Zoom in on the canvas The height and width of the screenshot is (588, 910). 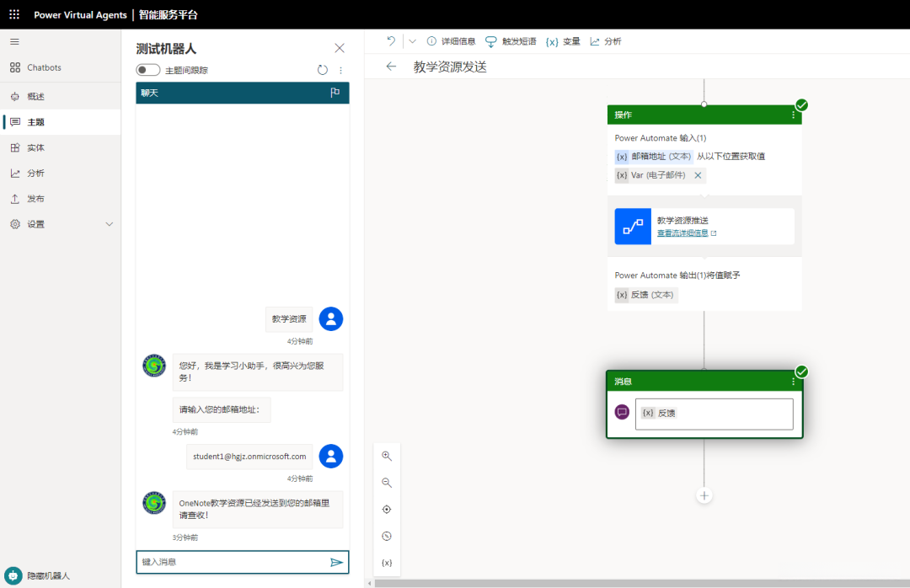(x=387, y=457)
